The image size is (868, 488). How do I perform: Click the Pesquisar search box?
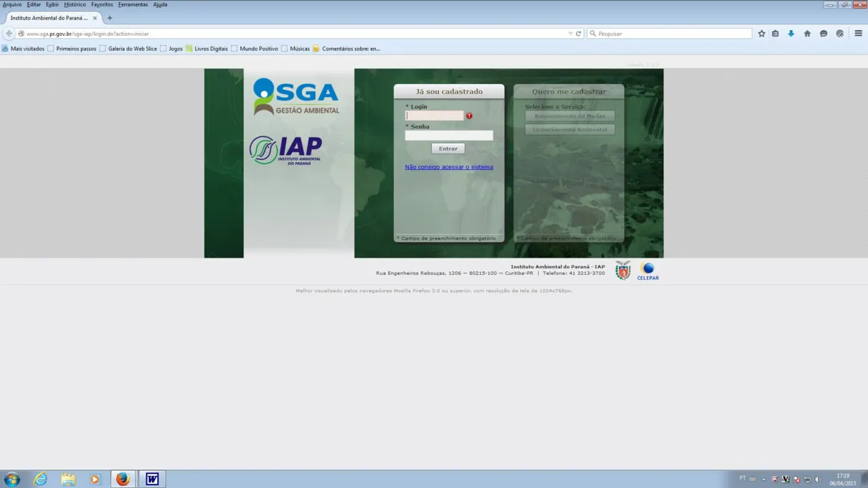(x=669, y=33)
